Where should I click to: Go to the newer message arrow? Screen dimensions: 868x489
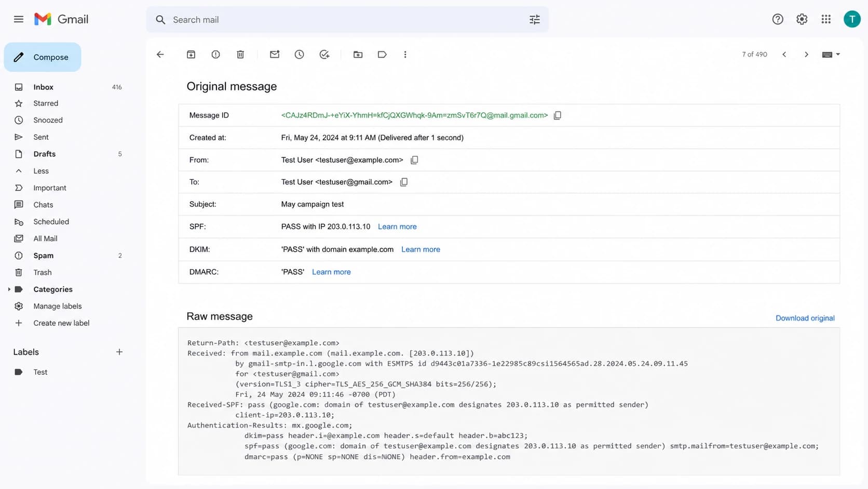(x=784, y=55)
